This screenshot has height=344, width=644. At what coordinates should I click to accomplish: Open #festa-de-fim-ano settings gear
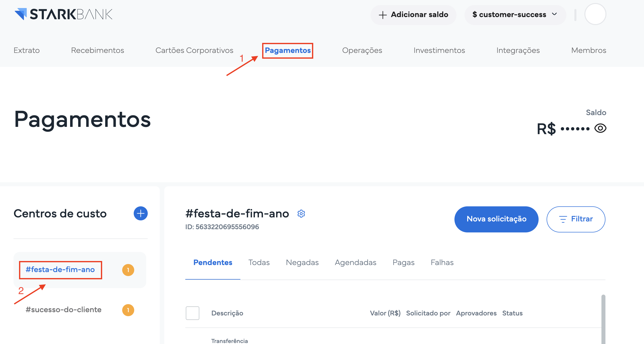(x=301, y=214)
